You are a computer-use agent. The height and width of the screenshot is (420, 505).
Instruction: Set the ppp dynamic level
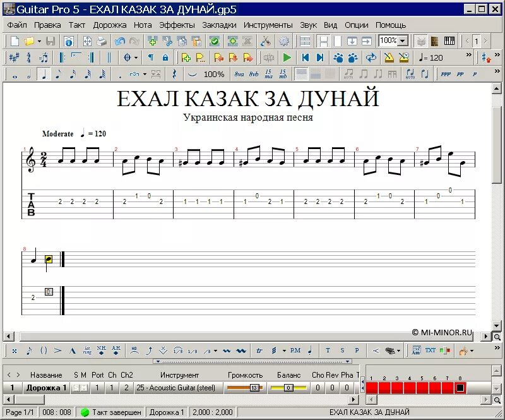coord(446,75)
